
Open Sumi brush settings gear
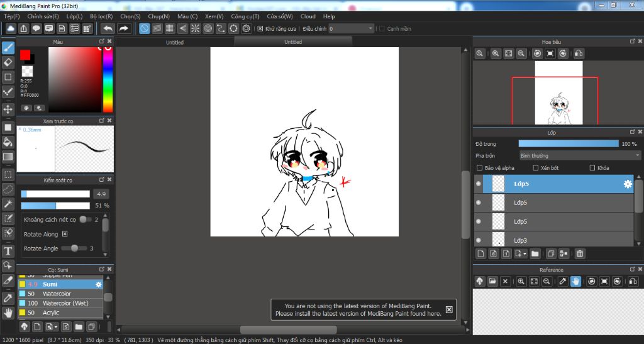[x=99, y=284]
